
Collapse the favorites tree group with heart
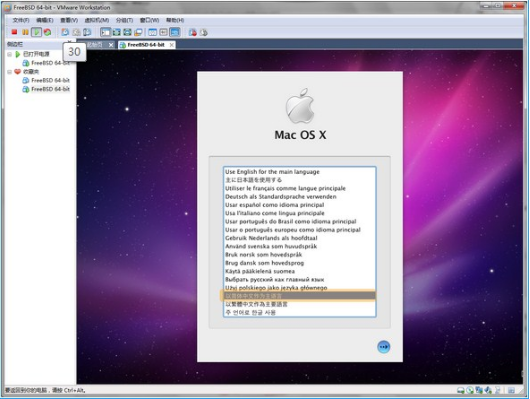pos(9,72)
